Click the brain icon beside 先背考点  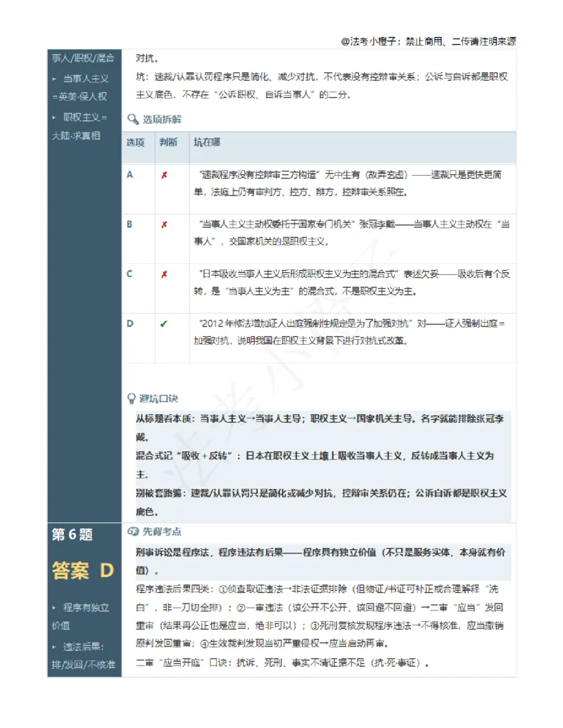click(x=133, y=531)
